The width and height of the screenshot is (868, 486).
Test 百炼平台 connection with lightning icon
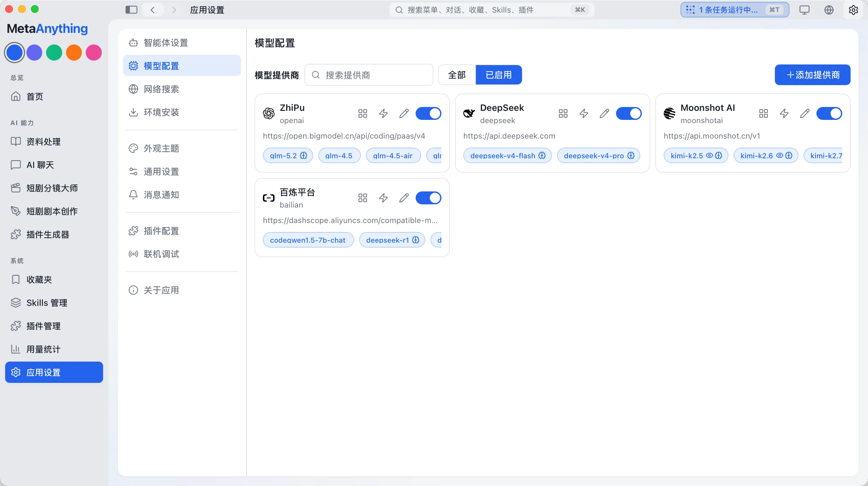pyautogui.click(x=383, y=198)
